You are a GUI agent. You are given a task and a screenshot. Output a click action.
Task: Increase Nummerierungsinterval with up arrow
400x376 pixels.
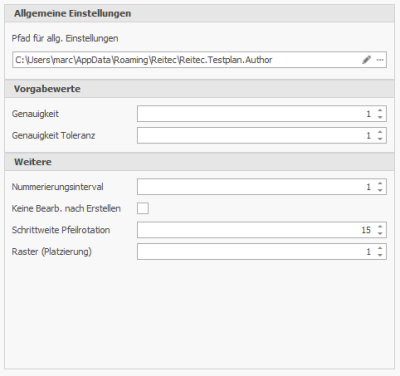point(380,183)
